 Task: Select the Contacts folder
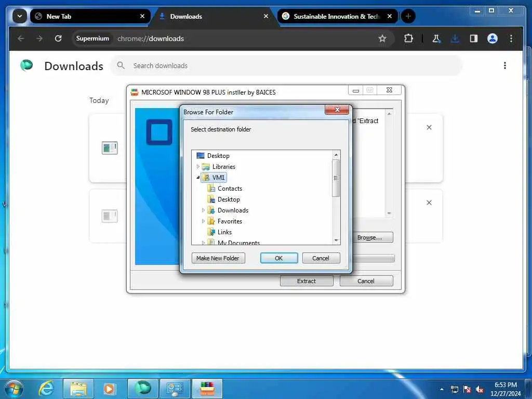[x=224, y=189]
